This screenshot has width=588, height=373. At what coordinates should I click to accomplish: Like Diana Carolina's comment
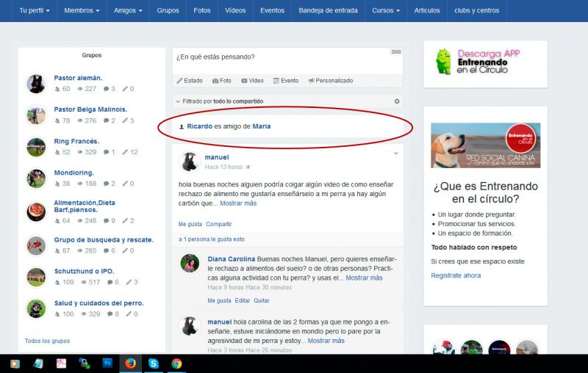[x=219, y=300]
